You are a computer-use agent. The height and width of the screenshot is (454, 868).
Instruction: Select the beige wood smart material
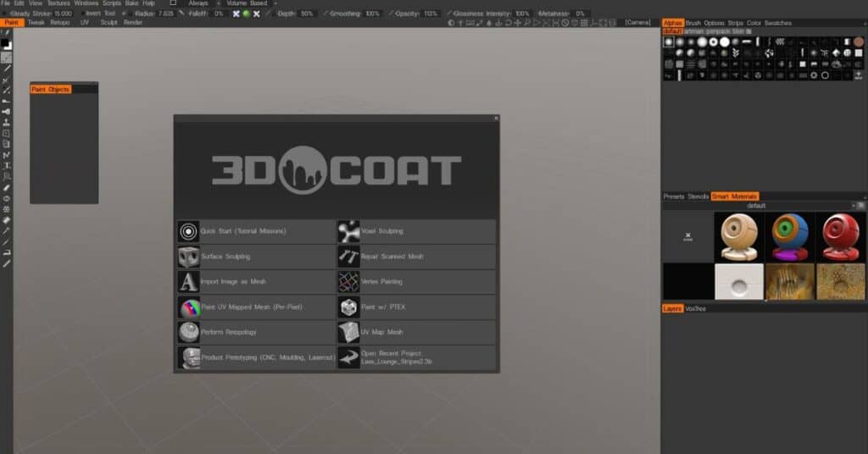pyautogui.click(x=739, y=237)
